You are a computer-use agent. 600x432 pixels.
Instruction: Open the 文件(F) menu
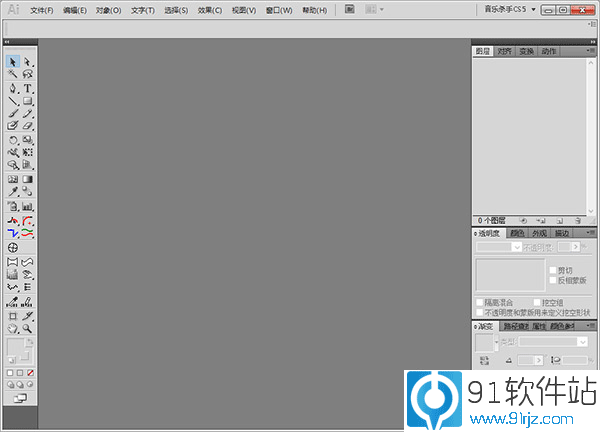point(42,10)
